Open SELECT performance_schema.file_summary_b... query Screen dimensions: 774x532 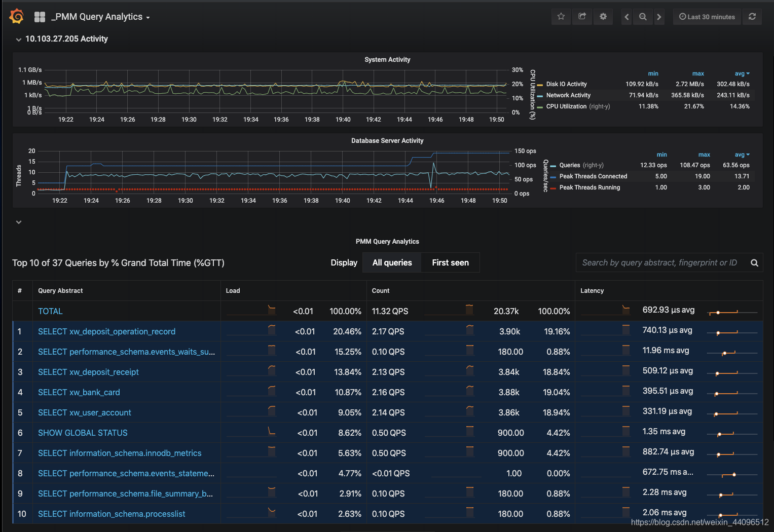(125, 493)
